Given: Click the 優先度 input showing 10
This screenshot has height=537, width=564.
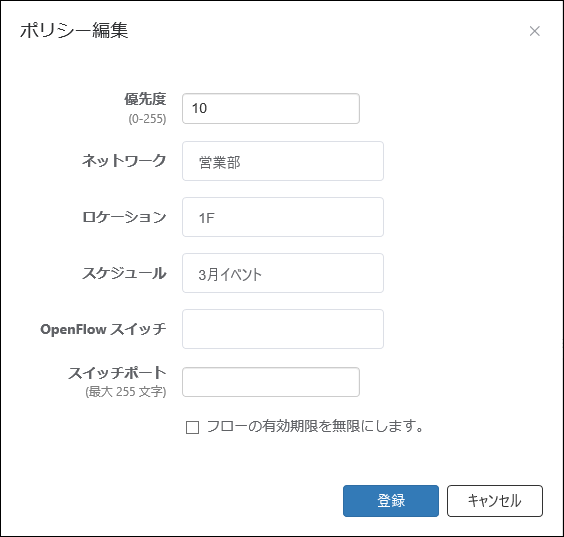Looking at the screenshot, I should [271, 109].
